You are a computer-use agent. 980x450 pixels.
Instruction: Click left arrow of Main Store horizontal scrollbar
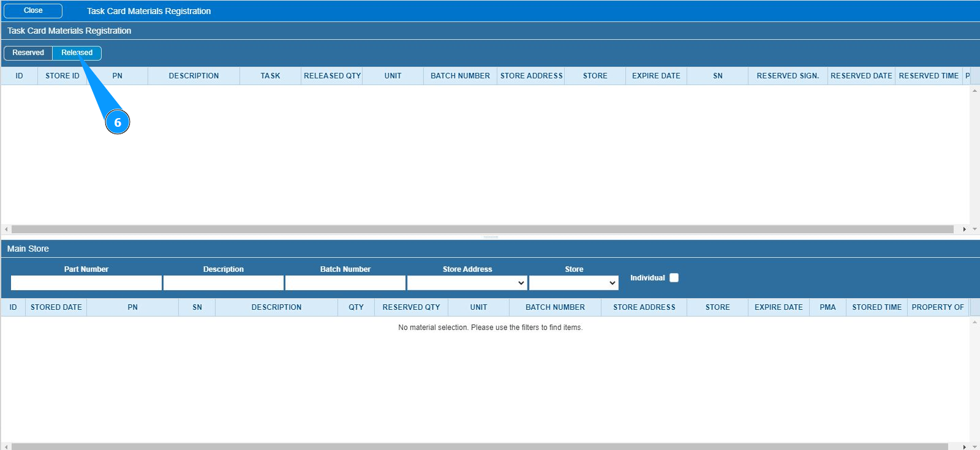click(x=6, y=447)
